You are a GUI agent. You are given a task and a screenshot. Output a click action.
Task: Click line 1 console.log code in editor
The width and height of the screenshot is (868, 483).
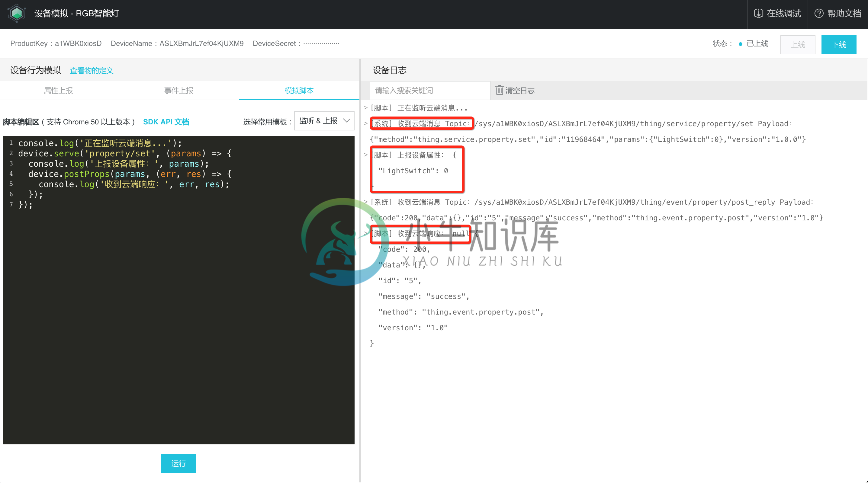100,143
